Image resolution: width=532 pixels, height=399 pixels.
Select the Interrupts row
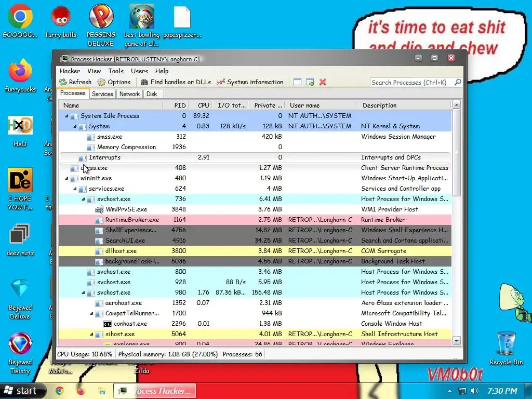255,157
